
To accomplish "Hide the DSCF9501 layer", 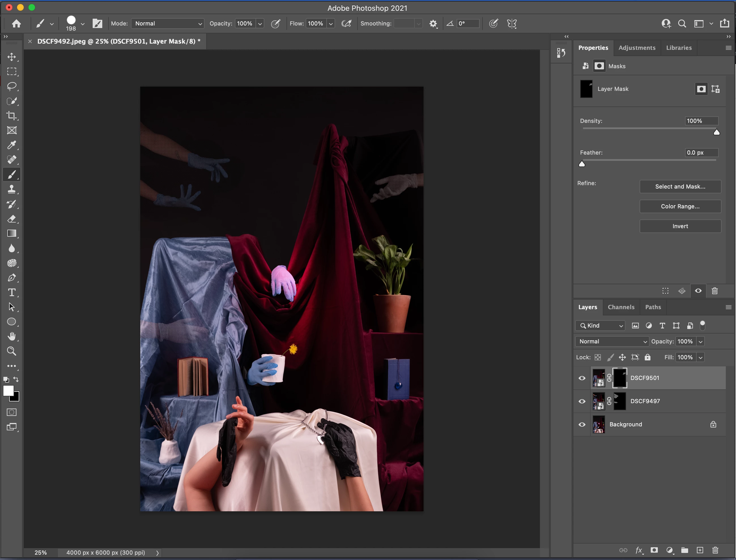I will click(582, 378).
